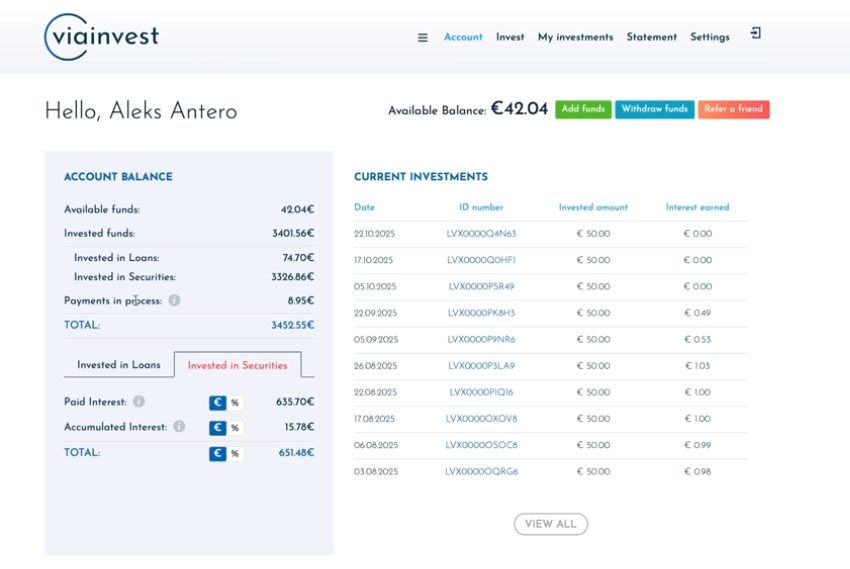This screenshot has width=850, height=569.
Task: Click interest earned value € 0.53
Action: pos(698,340)
